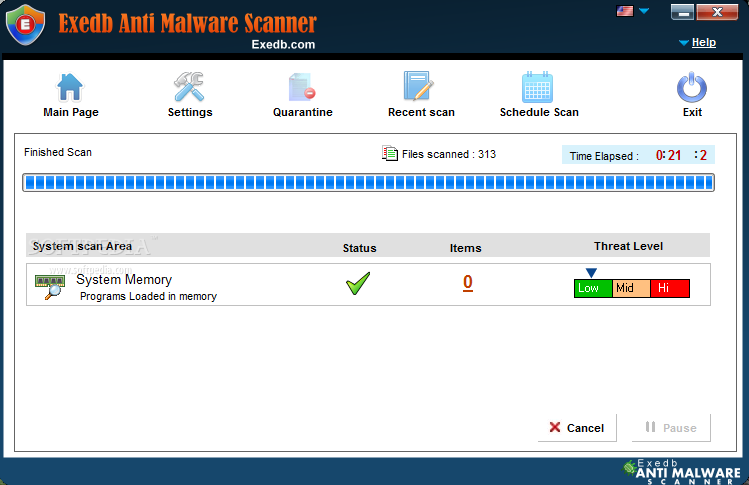
Task: Click the US flag language icon
Action: pyautogui.click(x=625, y=11)
